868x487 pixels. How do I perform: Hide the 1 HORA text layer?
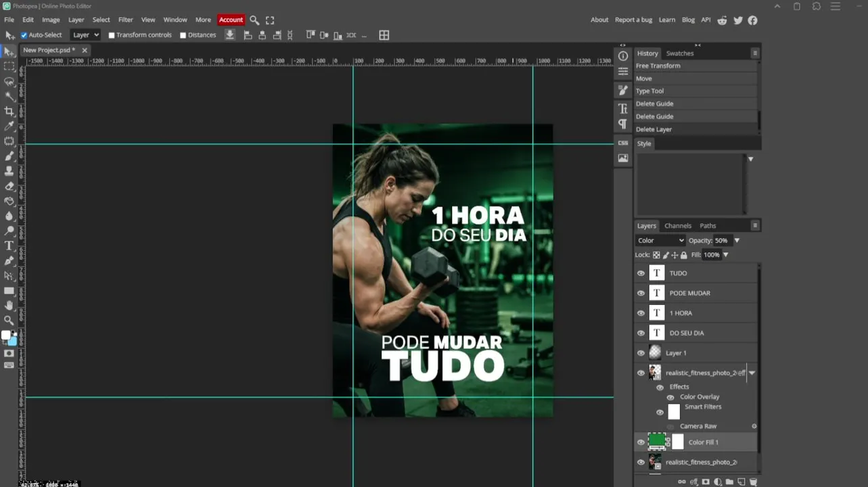click(x=641, y=313)
